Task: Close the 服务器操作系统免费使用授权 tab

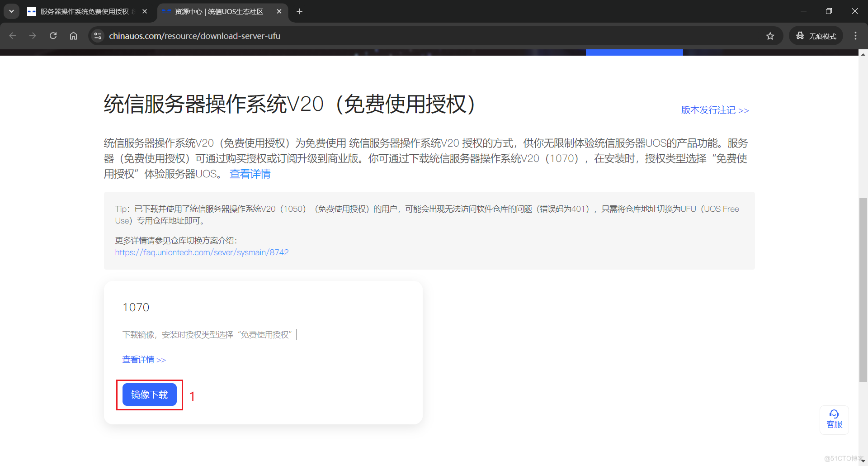Action: pyautogui.click(x=145, y=11)
